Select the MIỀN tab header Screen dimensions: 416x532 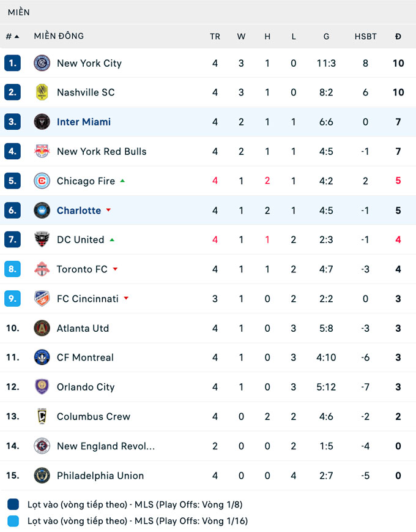tap(19, 12)
